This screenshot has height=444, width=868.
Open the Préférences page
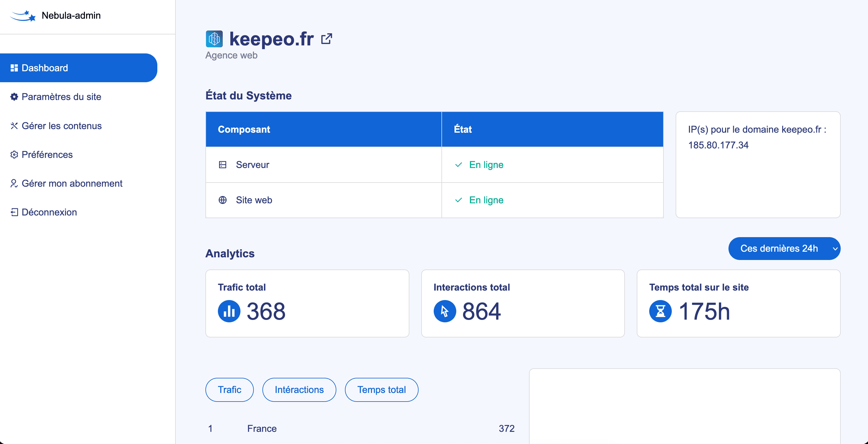(x=42, y=155)
